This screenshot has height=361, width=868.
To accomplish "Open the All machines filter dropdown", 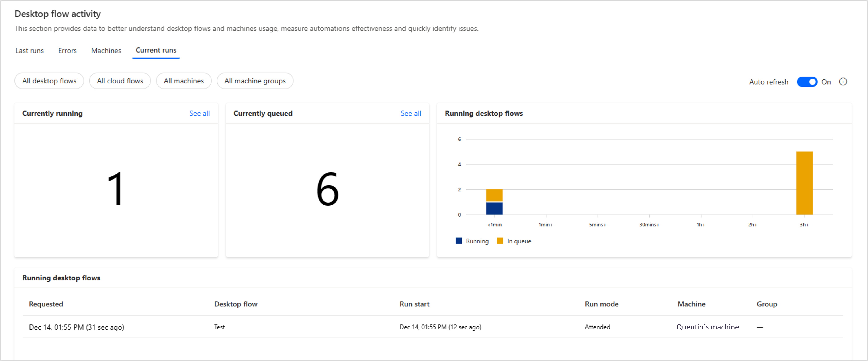I will tap(184, 80).
